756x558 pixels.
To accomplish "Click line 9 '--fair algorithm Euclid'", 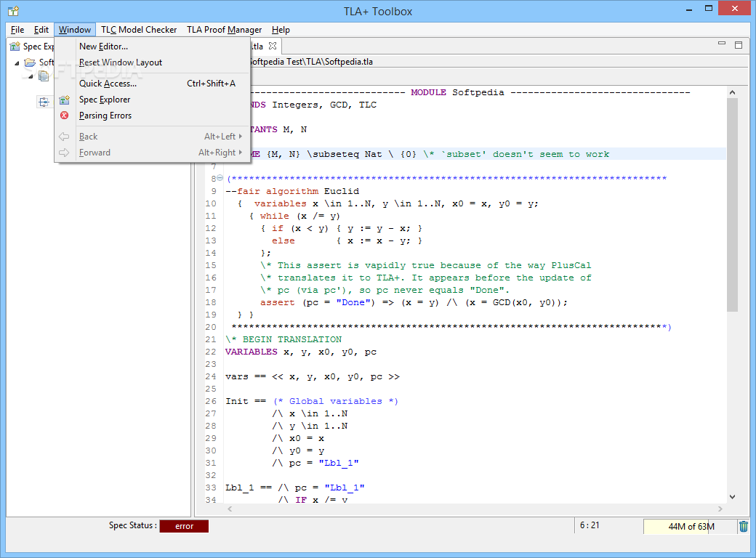I will (292, 191).
